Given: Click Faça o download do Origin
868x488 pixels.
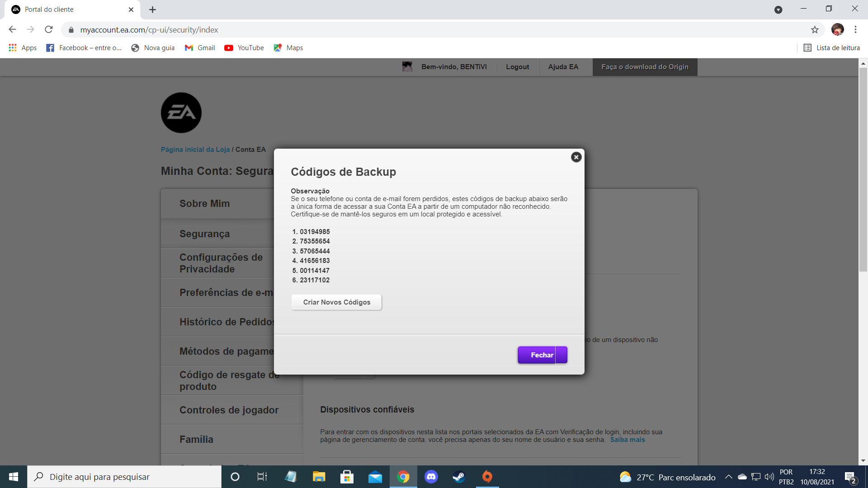Looking at the screenshot, I should pyautogui.click(x=645, y=67).
